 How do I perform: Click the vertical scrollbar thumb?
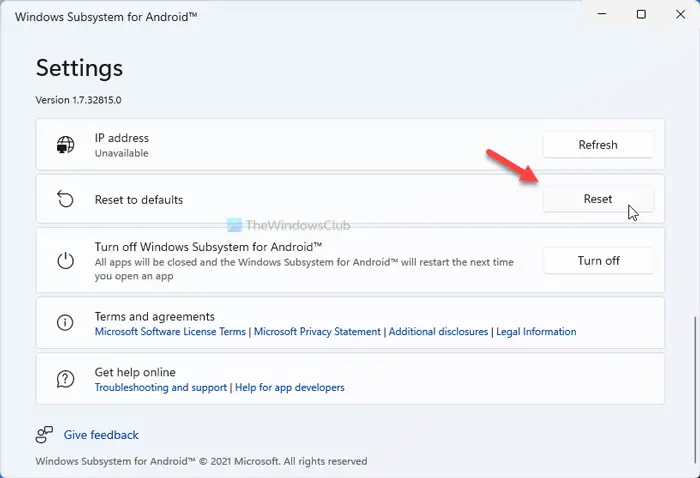point(694,388)
